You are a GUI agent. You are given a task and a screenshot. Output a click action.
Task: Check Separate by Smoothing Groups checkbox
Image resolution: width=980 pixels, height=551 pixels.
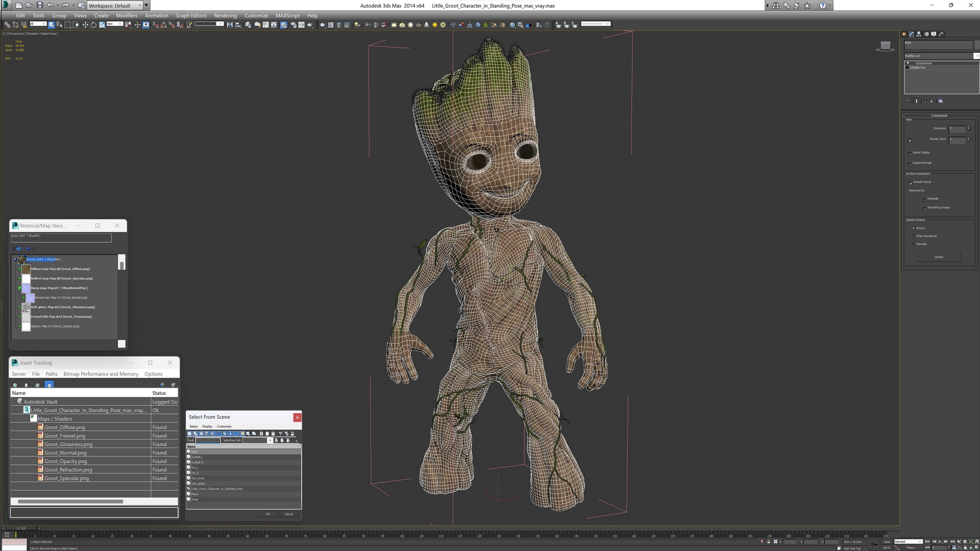pos(924,209)
